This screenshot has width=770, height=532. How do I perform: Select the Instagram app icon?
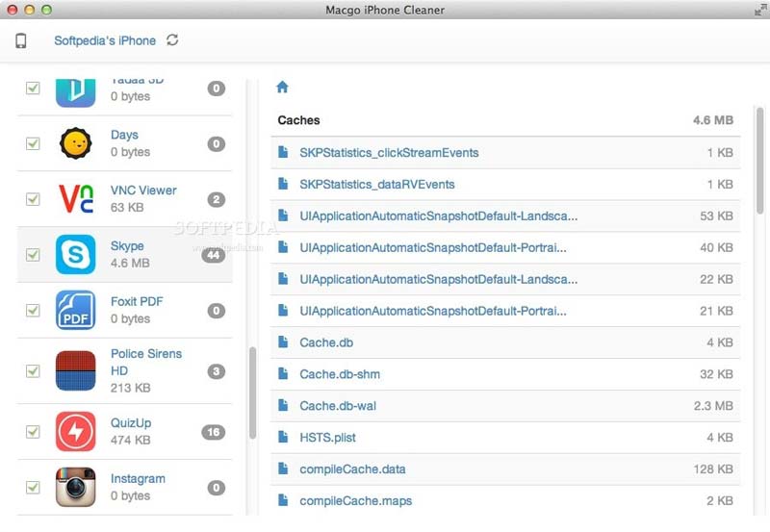click(x=75, y=488)
